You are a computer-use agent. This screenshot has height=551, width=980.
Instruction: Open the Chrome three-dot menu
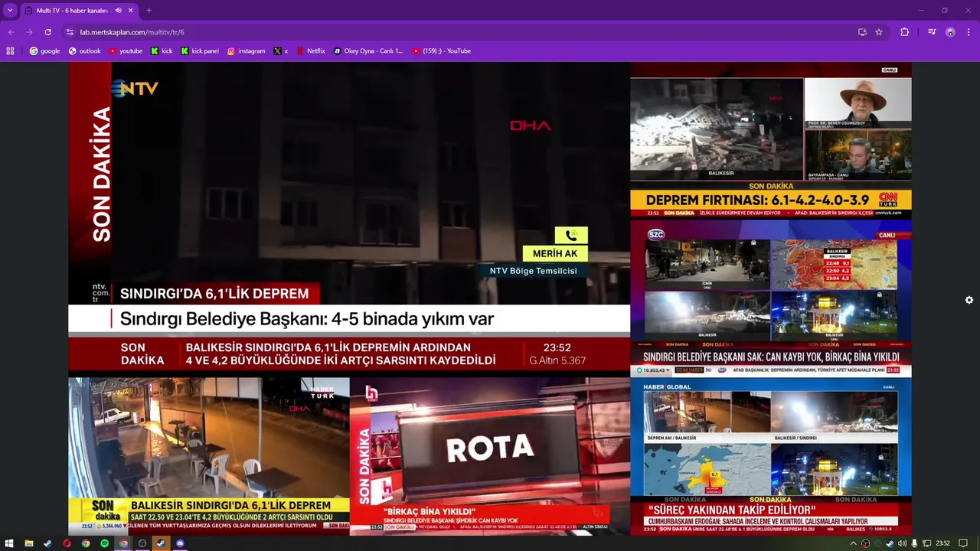[969, 32]
